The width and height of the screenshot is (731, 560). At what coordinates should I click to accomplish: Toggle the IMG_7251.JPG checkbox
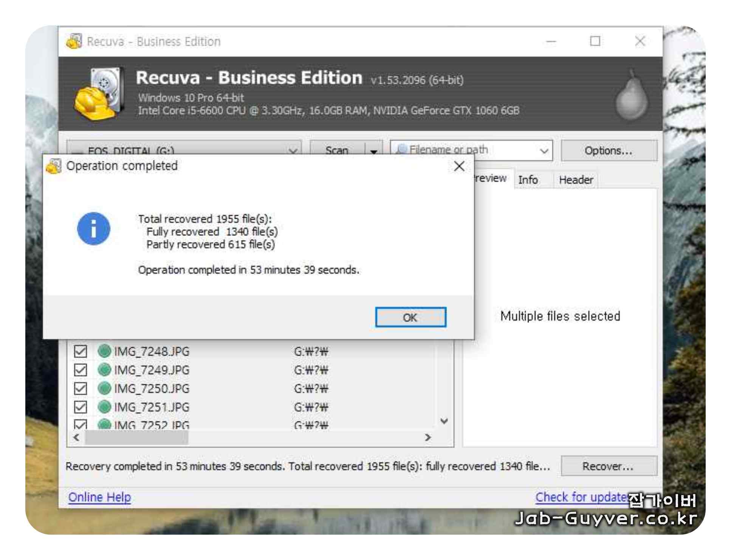point(81,407)
